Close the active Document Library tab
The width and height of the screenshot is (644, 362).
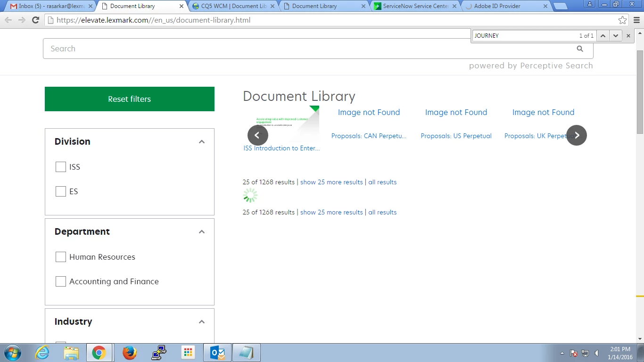coord(182,6)
